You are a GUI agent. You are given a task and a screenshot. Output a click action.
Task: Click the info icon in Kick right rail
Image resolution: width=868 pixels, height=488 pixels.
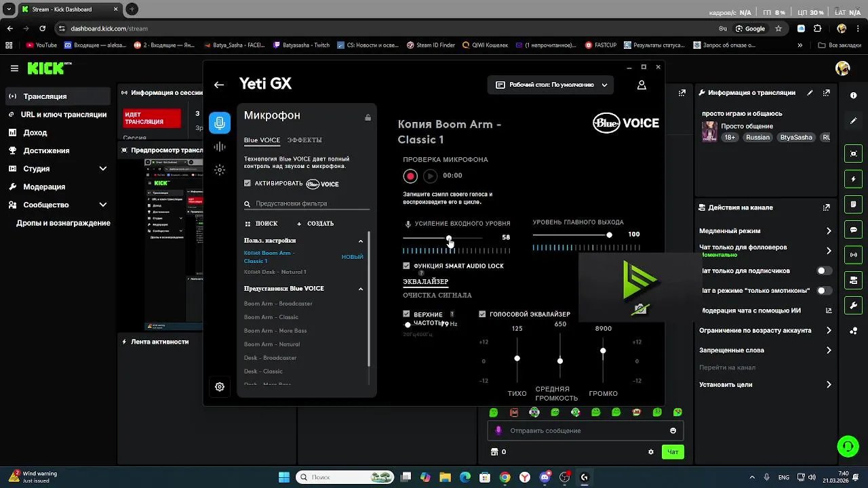[853, 96]
